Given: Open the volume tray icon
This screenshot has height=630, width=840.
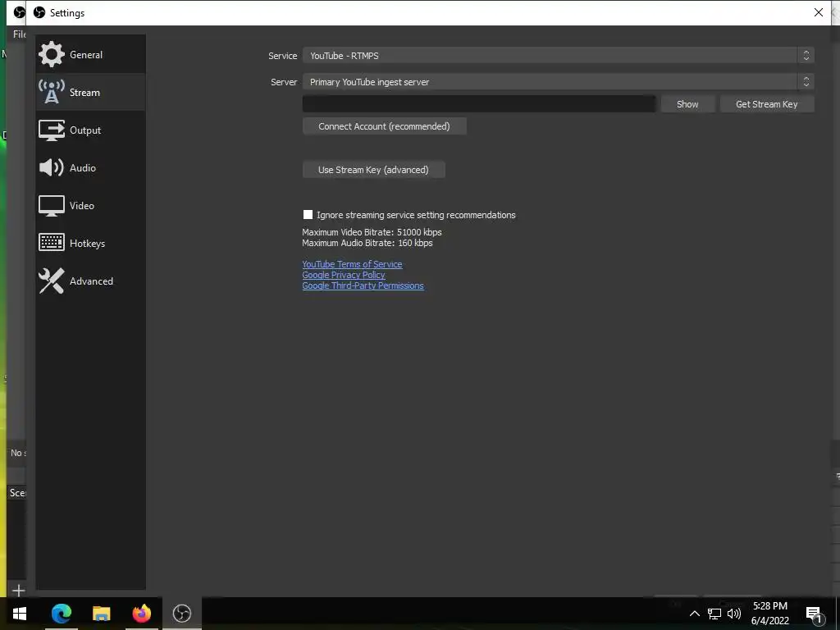Looking at the screenshot, I should point(734,614).
